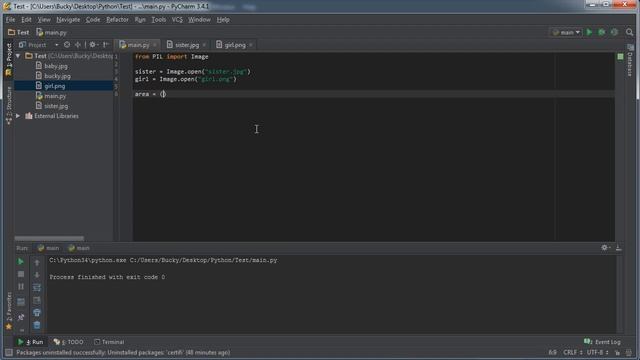
Task: Open the Navigate menu
Action: (x=68, y=20)
